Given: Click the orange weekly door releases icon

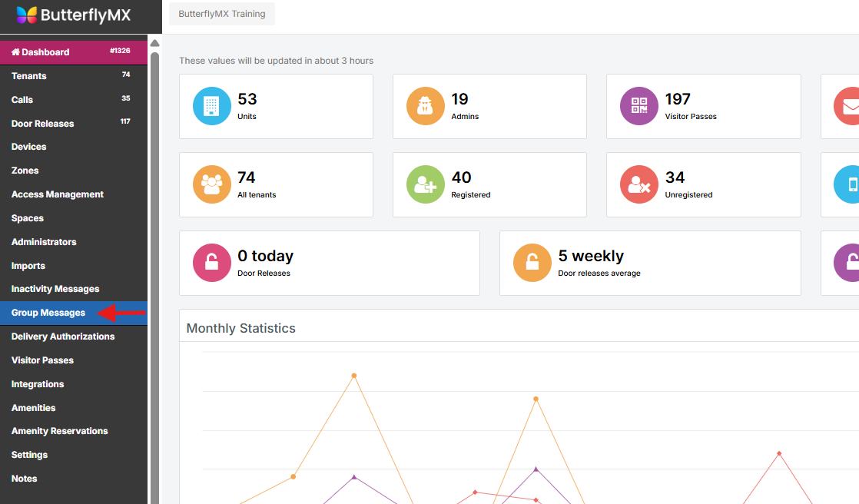Looking at the screenshot, I should 532,263.
